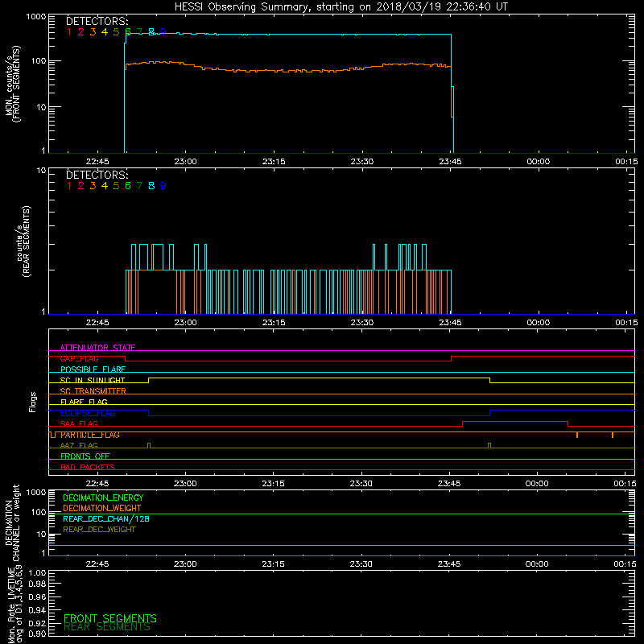Click 00:00 time label under Flags panel
Viewport: 644px width, 644px height.
pos(537,484)
